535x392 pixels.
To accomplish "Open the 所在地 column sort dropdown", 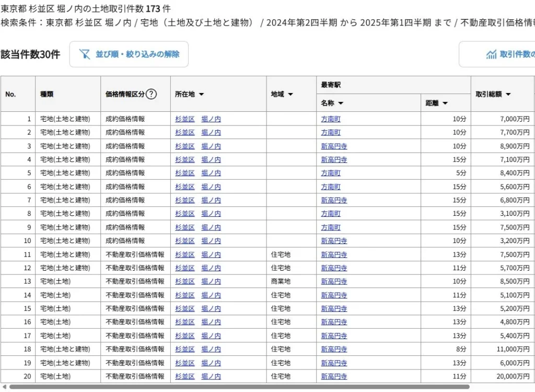I will click(x=201, y=94).
